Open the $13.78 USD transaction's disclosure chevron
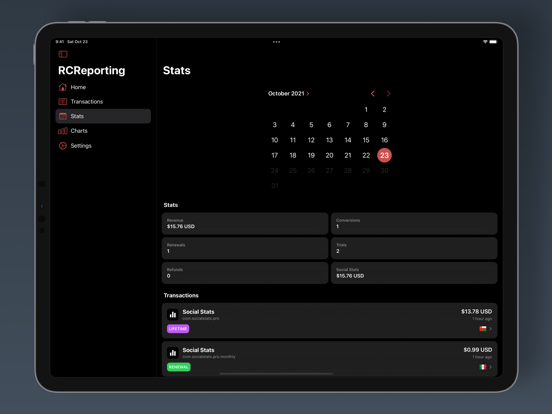The image size is (552, 414). (490, 329)
